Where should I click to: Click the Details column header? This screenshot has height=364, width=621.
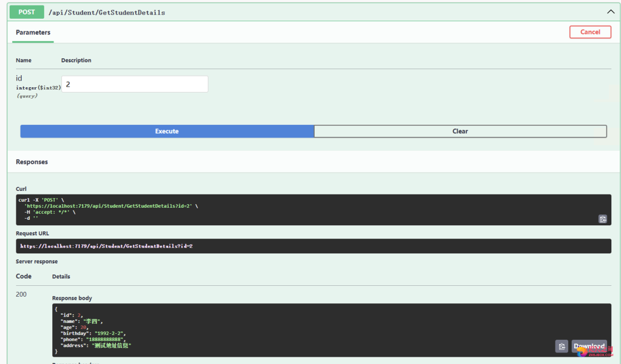pos(61,277)
